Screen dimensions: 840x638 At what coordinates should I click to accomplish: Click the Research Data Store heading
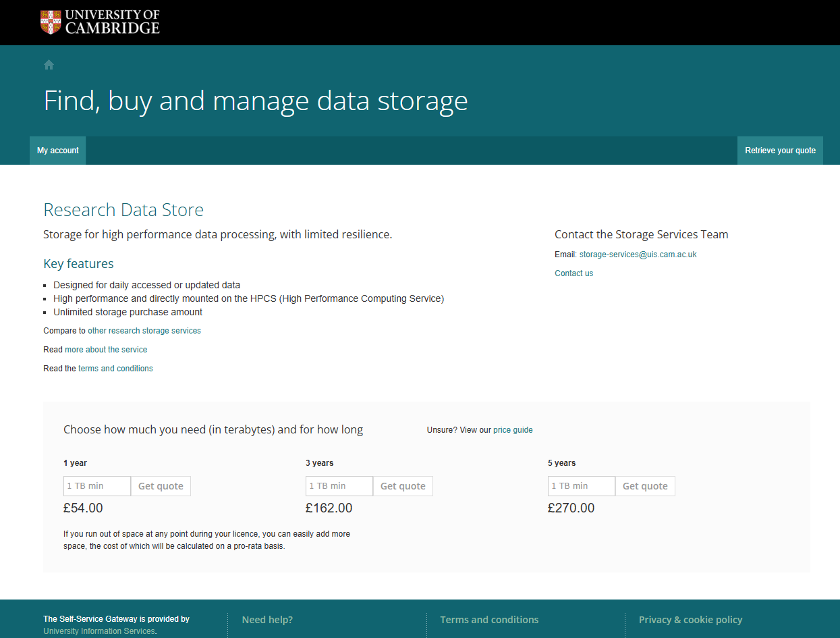(123, 210)
